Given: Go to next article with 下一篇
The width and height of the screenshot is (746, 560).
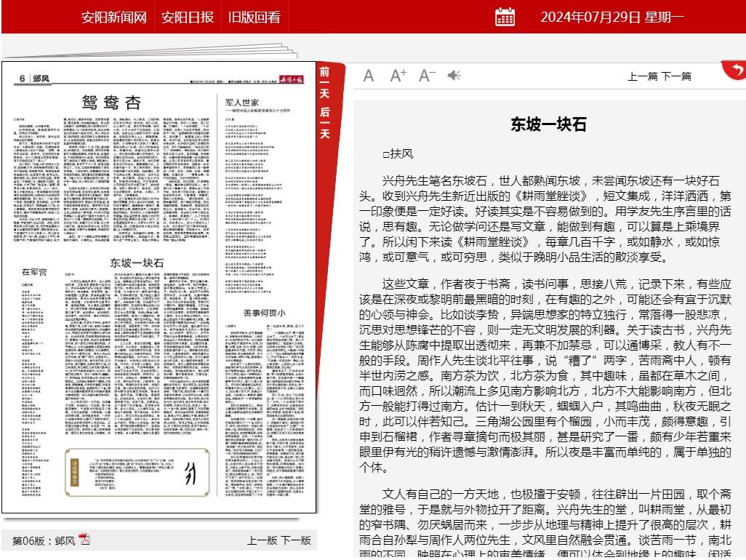Looking at the screenshot, I should click(x=676, y=76).
